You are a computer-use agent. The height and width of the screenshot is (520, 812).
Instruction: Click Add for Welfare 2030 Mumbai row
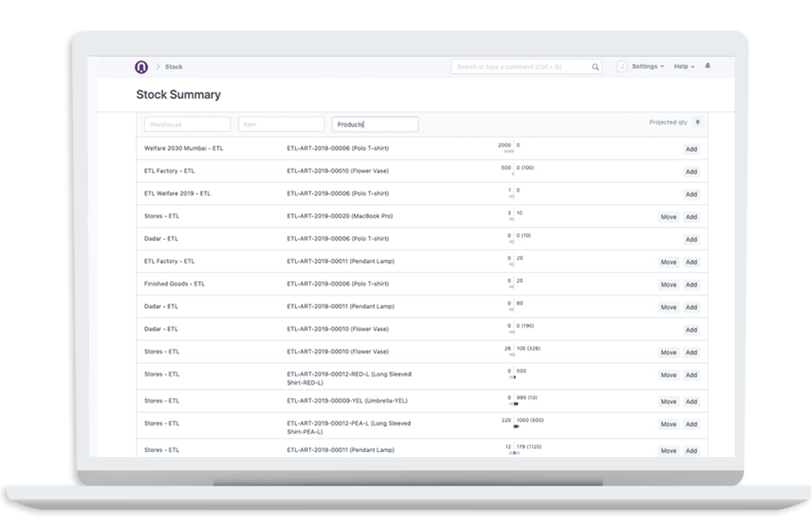point(691,150)
